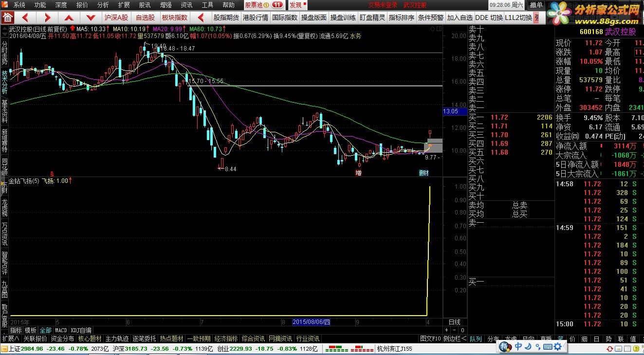This screenshot has height=355, width=644.
Task: Select the KDJ自编 indicator tab
Action: coord(81,330)
